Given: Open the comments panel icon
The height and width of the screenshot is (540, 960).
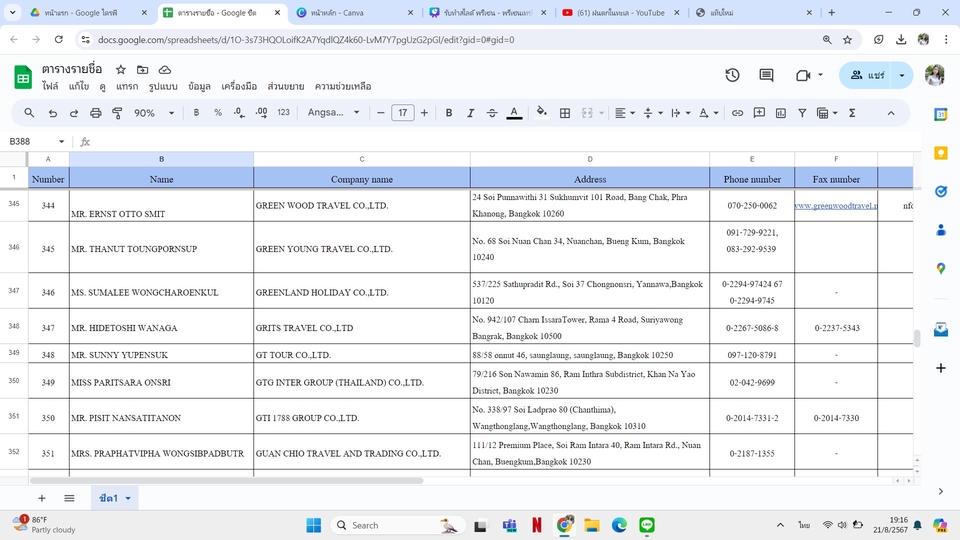Looking at the screenshot, I should point(766,76).
